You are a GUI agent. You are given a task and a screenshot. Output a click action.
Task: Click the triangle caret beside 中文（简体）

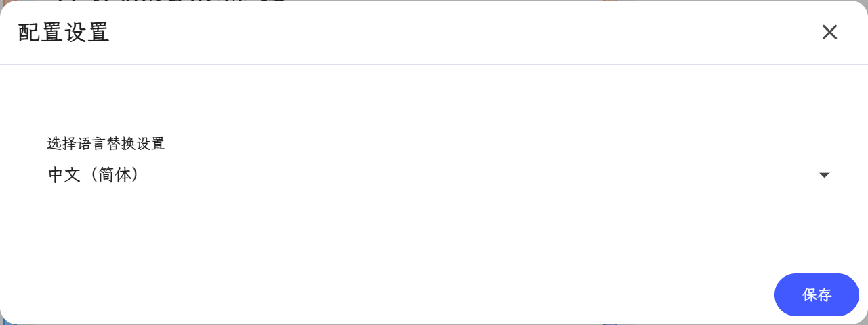click(x=825, y=175)
